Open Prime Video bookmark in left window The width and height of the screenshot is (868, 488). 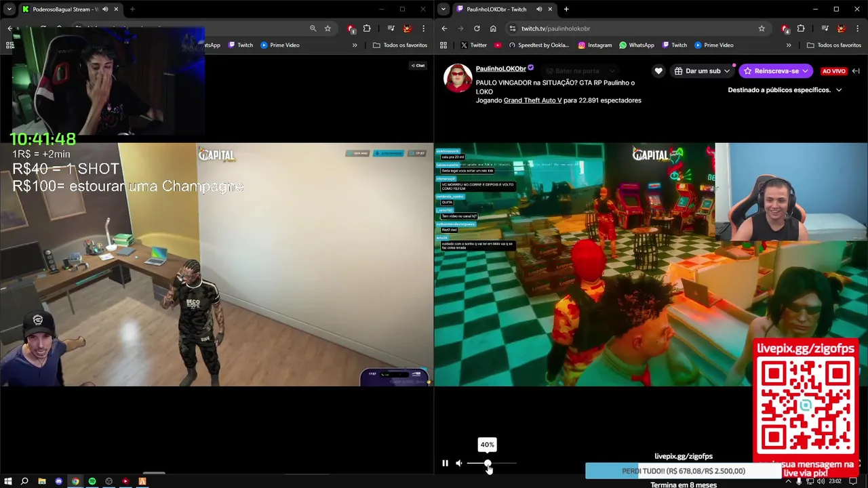click(x=280, y=45)
